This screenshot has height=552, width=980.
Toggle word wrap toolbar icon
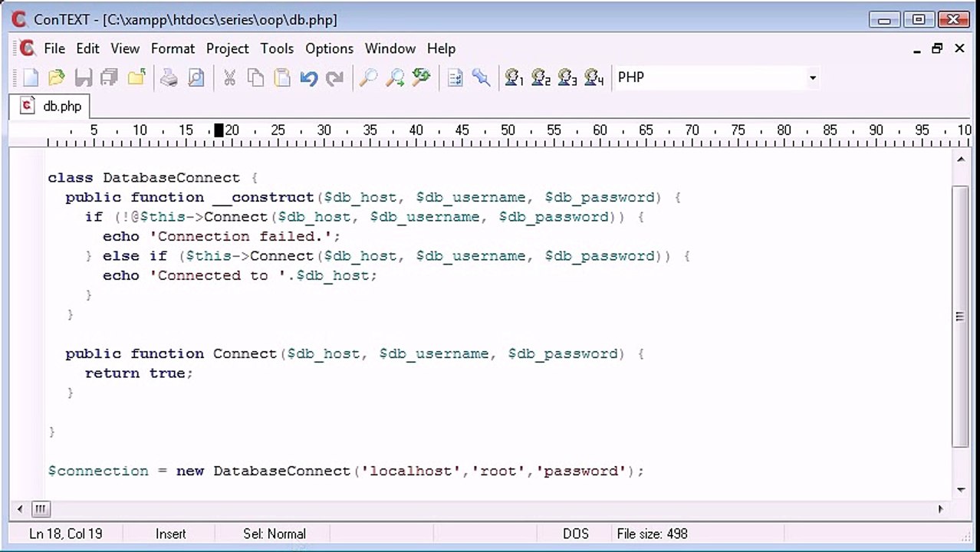point(455,77)
